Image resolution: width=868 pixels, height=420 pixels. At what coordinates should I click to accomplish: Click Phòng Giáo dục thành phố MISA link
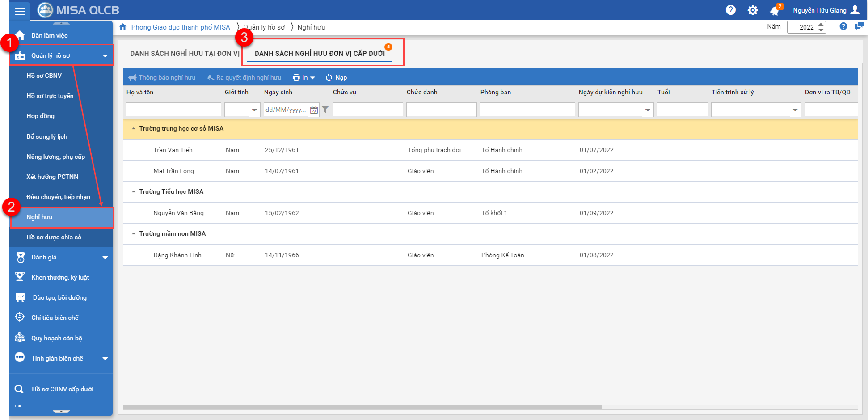[181, 27]
